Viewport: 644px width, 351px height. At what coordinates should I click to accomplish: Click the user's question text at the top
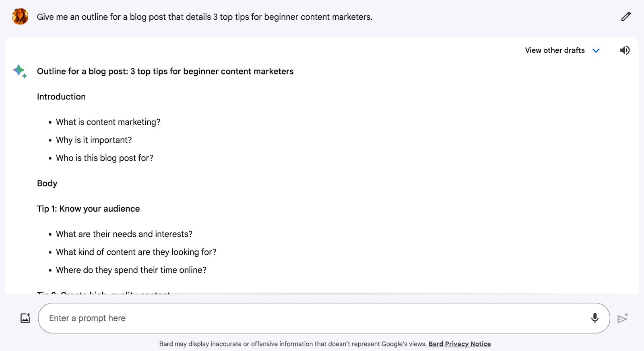204,17
